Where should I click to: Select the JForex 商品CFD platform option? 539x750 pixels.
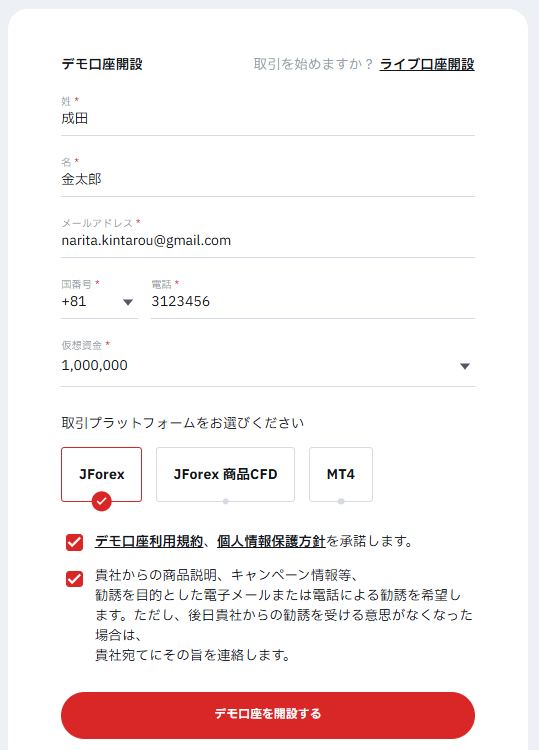225,474
